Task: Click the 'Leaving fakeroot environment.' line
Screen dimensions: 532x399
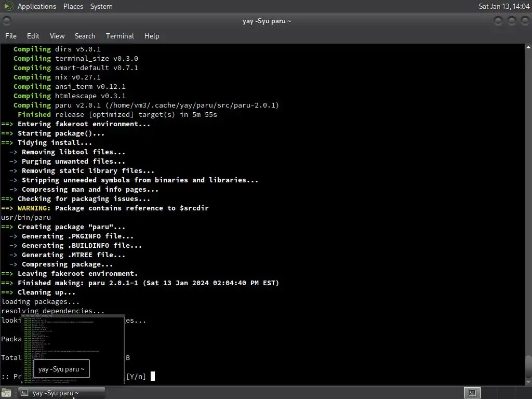Action: pyautogui.click(x=70, y=273)
